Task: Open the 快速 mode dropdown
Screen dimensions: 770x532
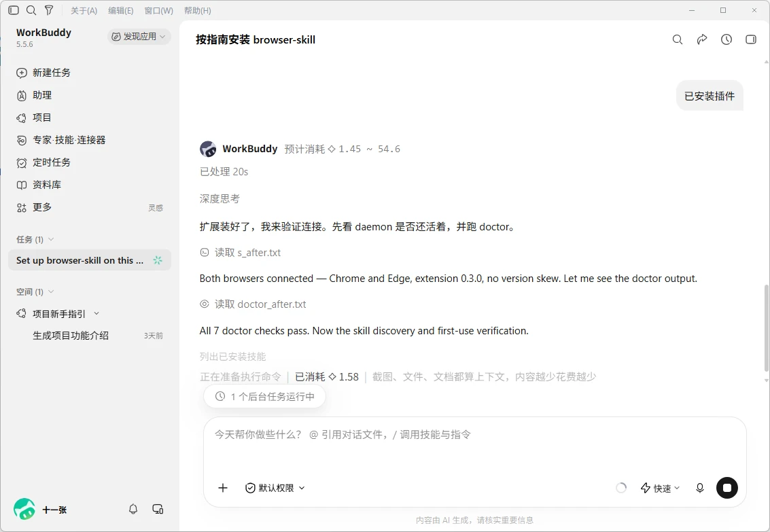Action: click(x=660, y=488)
